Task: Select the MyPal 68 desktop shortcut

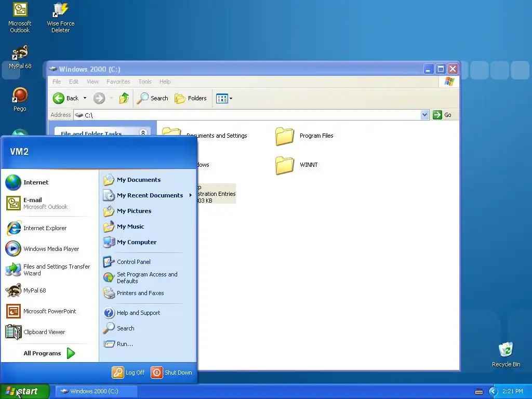Action: [20, 57]
